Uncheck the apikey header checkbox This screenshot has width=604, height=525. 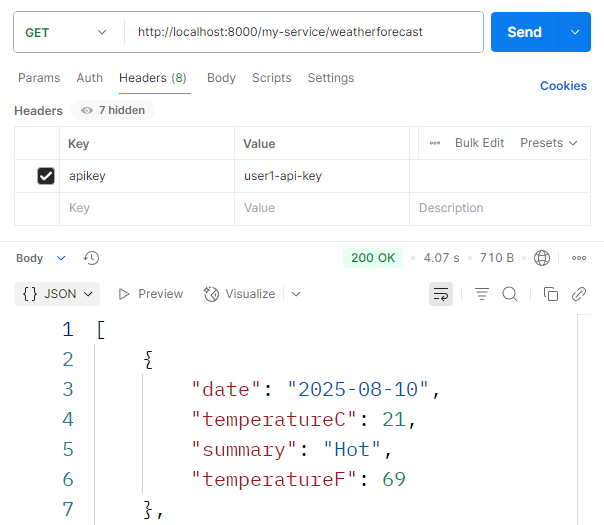[x=45, y=176]
